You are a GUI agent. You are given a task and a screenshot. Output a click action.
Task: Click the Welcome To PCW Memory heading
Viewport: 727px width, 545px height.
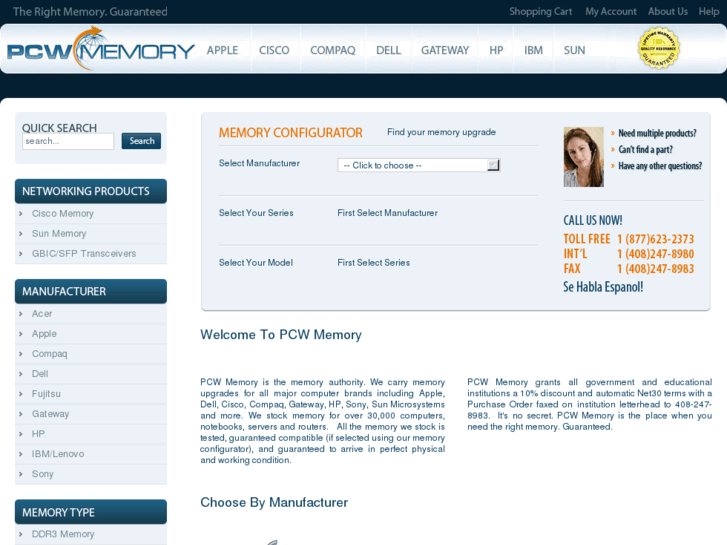(x=281, y=334)
